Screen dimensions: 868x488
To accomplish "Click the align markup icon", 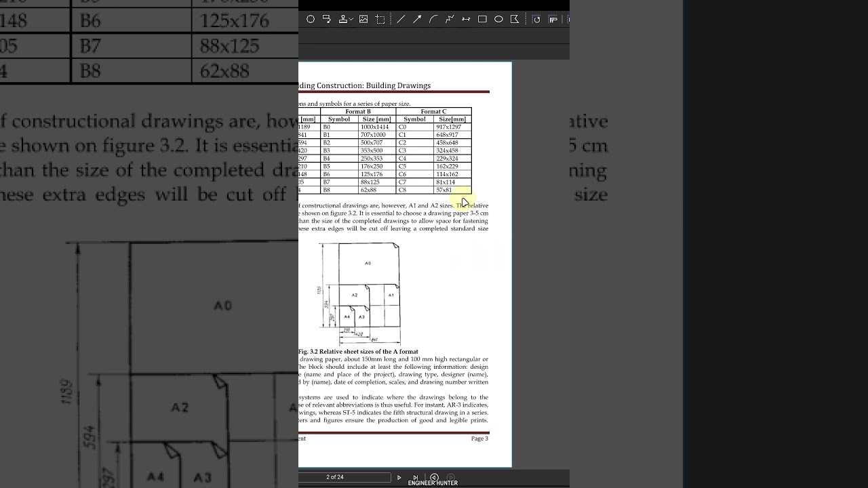I will coord(553,20).
